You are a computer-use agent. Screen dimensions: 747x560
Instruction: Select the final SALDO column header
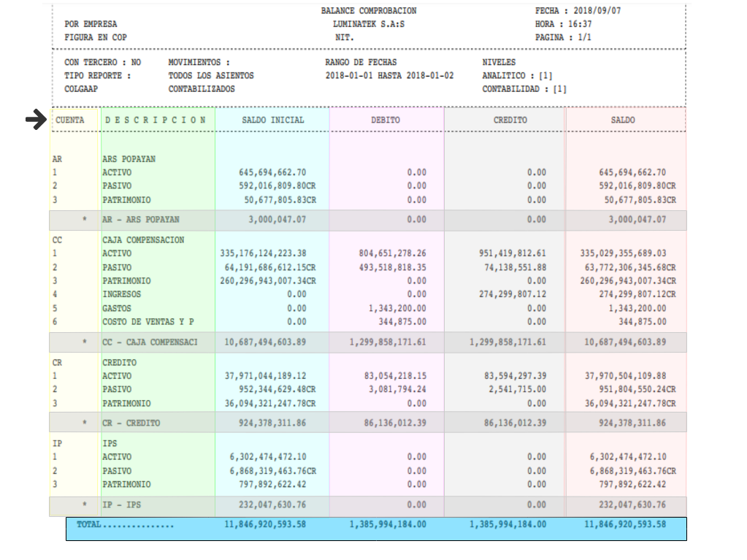point(623,120)
